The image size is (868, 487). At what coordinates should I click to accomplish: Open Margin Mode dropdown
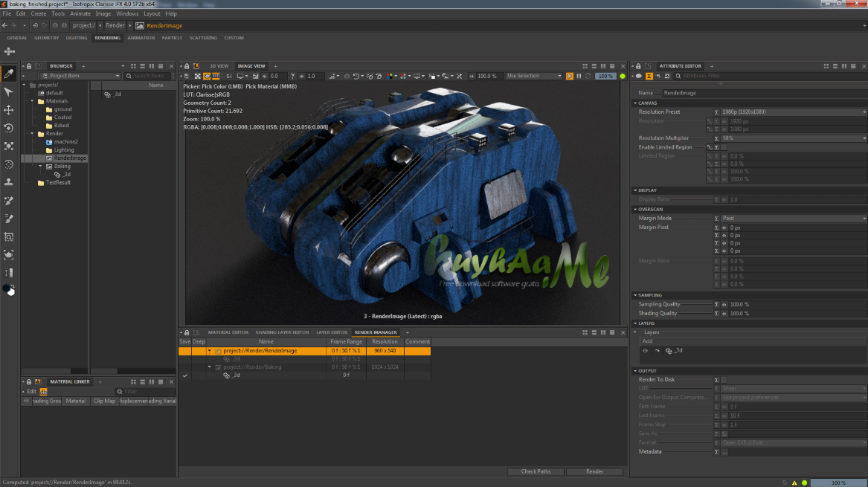(794, 218)
